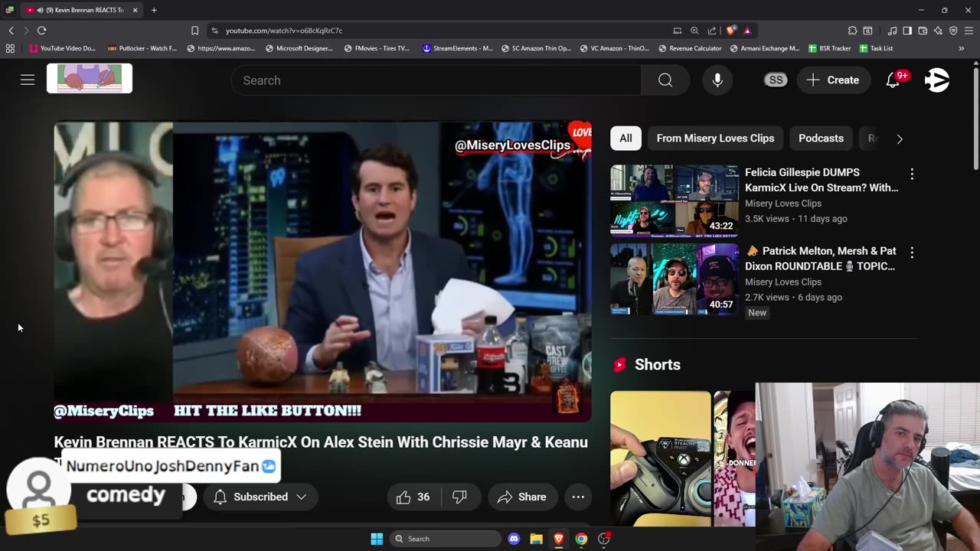Click the YouTube logo home thumbnail
Image resolution: width=980 pixels, height=551 pixels.
pyautogui.click(x=90, y=78)
